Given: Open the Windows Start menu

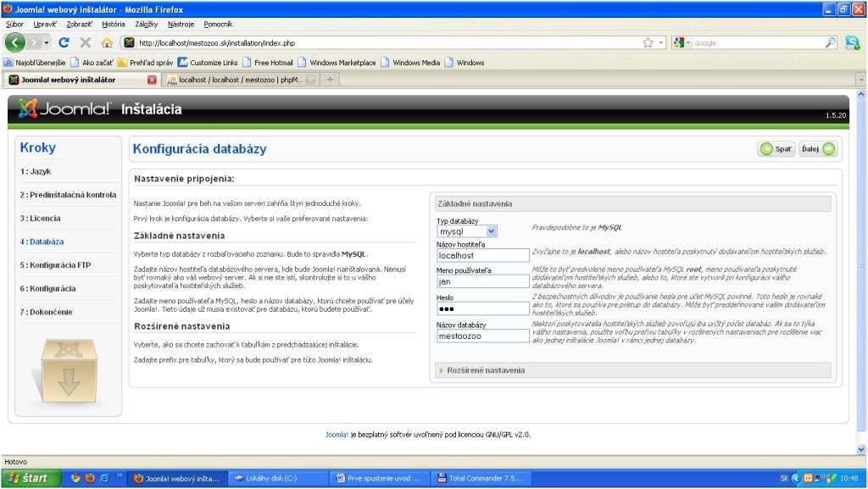Looking at the screenshot, I should tap(31, 478).
